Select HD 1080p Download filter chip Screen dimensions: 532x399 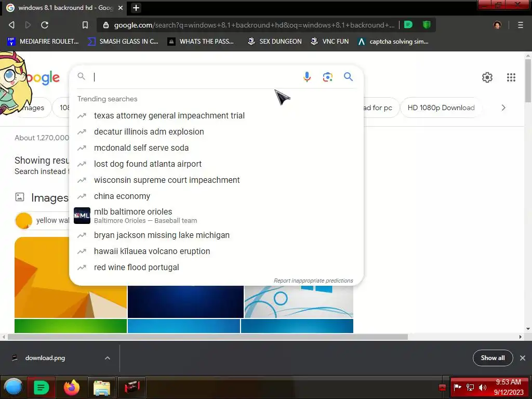pyautogui.click(x=441, y=108)
